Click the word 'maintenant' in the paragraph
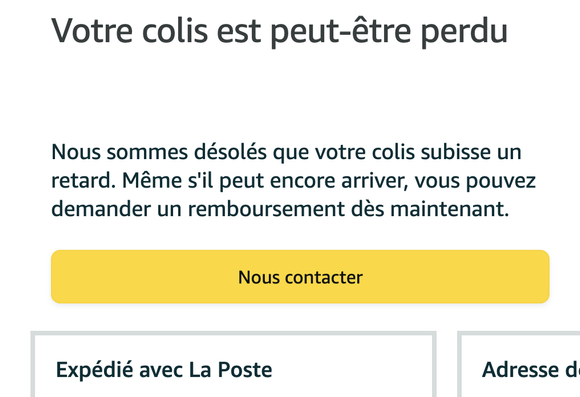Screen dimensions: 580x397 tap(450, 209)
